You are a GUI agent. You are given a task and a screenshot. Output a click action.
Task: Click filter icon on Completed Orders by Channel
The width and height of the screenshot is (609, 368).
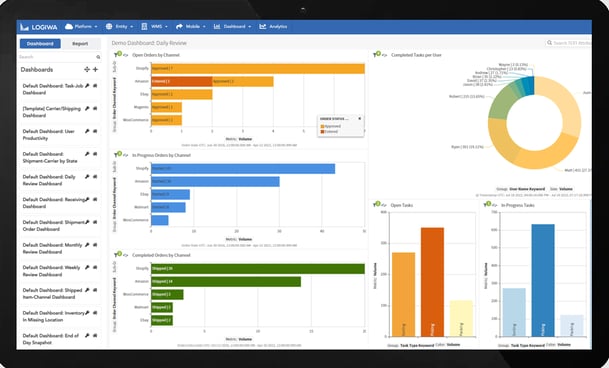(x=117, y=254)
